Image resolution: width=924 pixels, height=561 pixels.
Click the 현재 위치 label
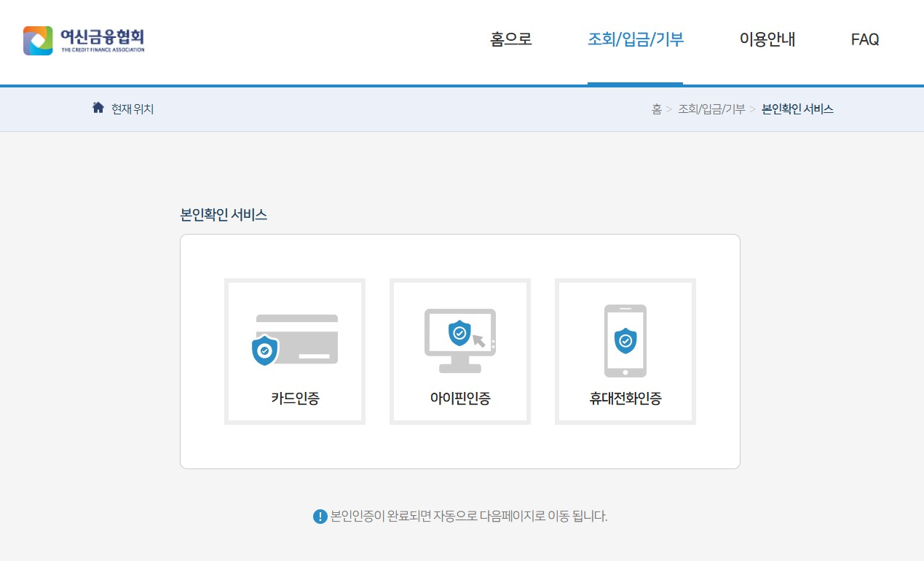coord(133,109)
